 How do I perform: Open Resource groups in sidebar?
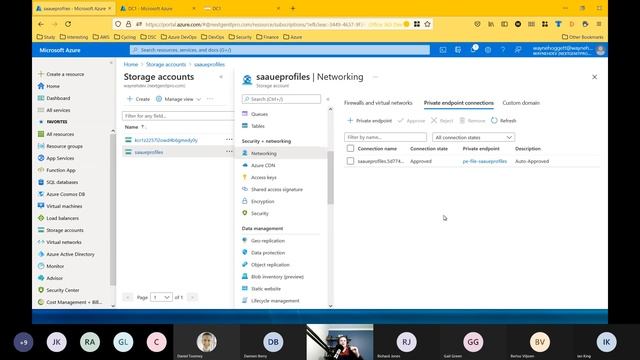coord(60,146)
